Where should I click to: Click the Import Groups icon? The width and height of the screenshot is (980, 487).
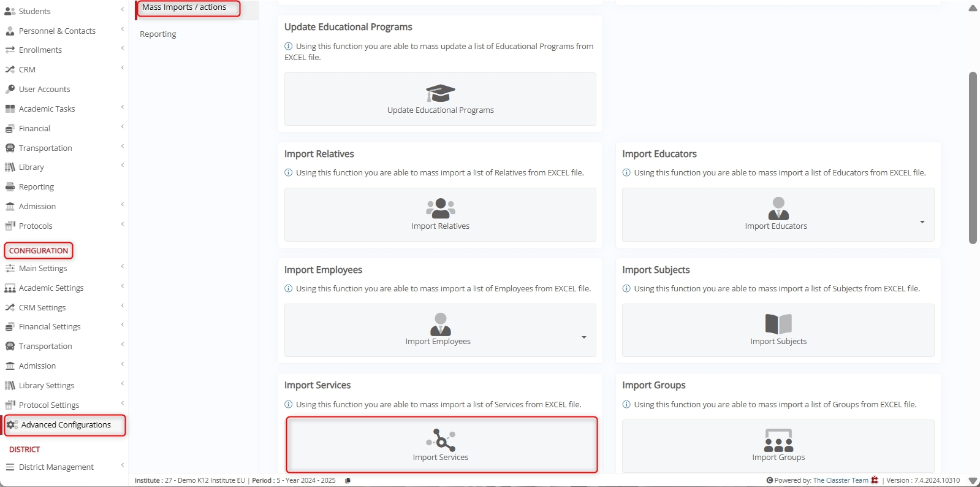tap(778, 440)
